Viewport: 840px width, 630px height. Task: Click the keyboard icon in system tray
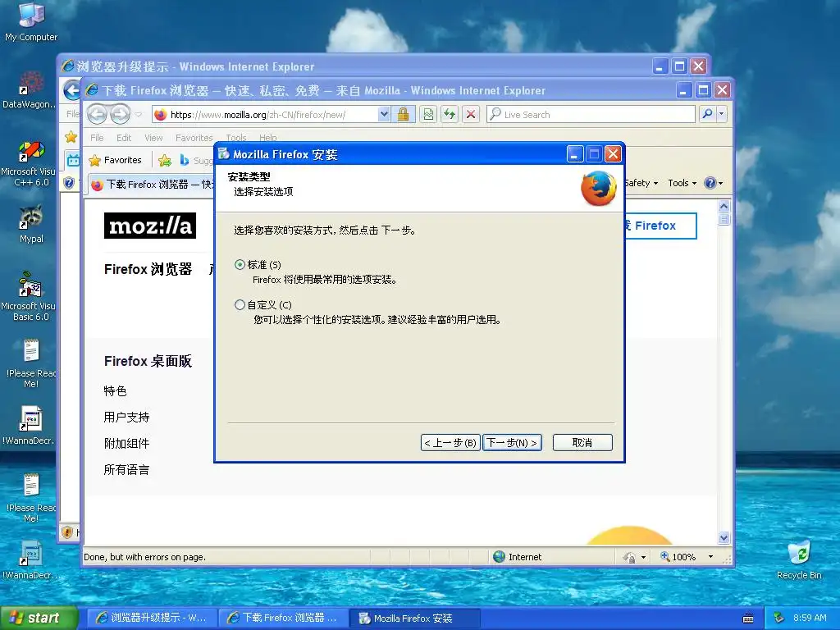[x=748, y=619]
